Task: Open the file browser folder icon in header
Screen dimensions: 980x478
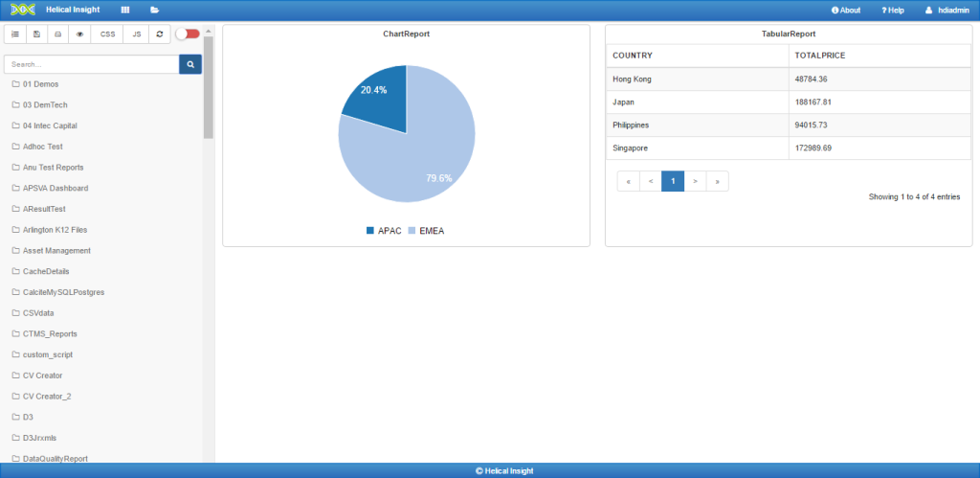Action: point(155,10)
